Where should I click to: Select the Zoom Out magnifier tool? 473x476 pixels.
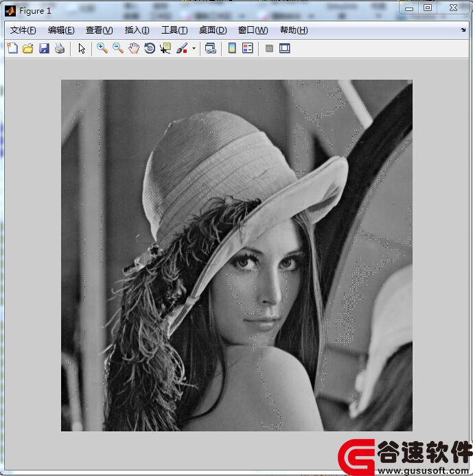tap(118, 48)
